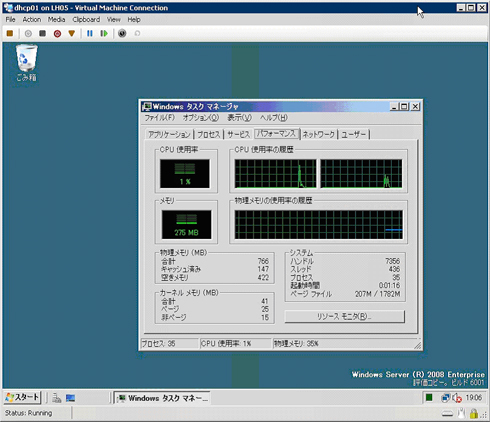Open the Clipboard menu
The height and width of the screenshot is (422, 490).
pyautogui.click(x=86, y=20)
